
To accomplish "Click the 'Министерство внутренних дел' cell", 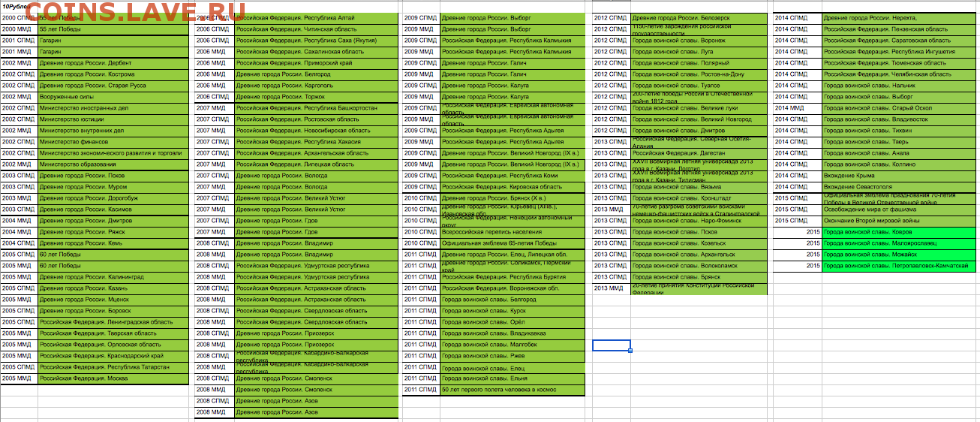I will click(113, 131).
